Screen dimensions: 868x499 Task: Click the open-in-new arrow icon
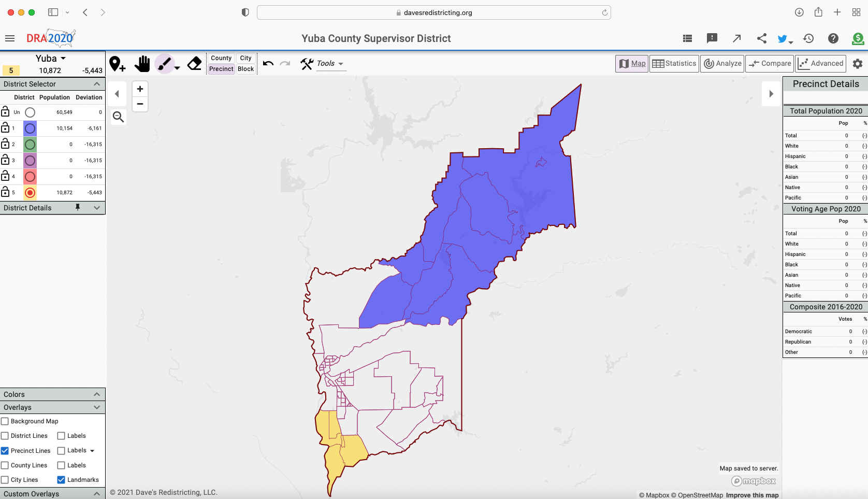(x=736, y=38)
